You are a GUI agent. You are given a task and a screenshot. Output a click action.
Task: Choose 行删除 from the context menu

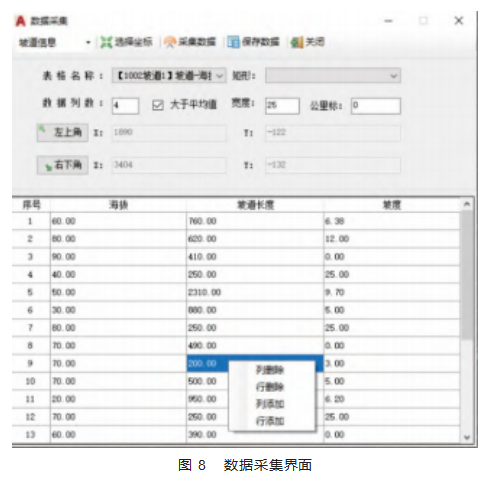pyautogui.click(x=270, y=387)
